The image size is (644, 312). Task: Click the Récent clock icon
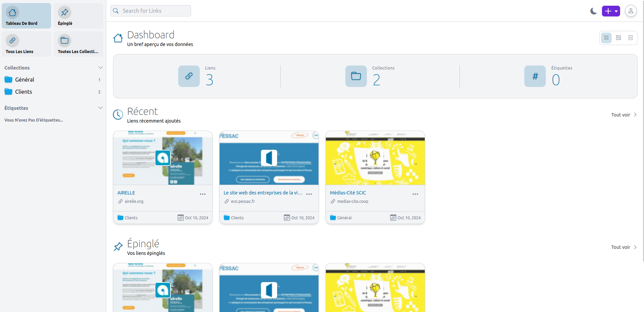(x=118, y=115)
